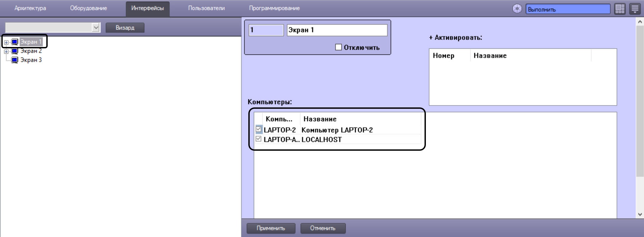Click the Отменить button
The height and width of the screenshot is (237, 644).
click(323, 228)
